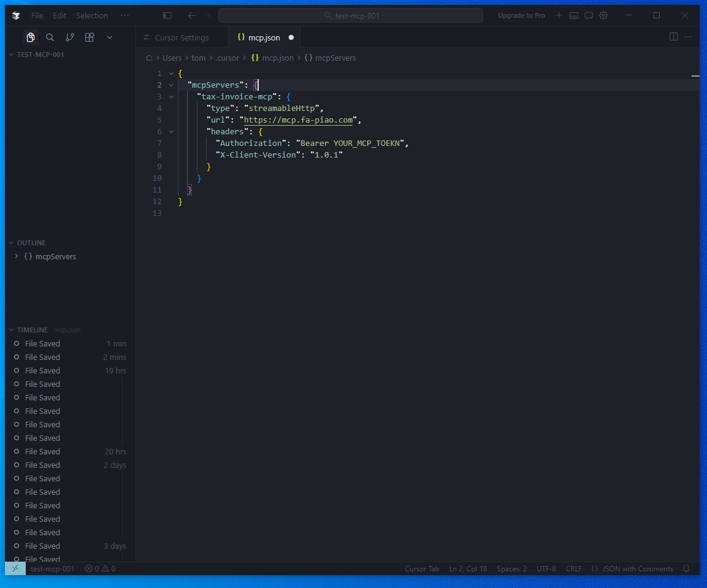Collapse the TIMELINE section
Viewport: 707px width, 588px height.
pos(32,330)
